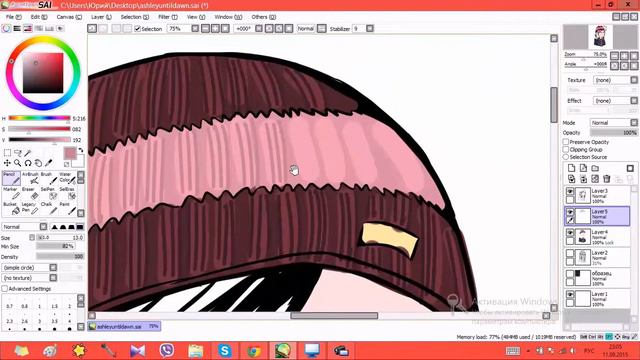Image resolution: width=640 pixels, height=360 pixels.
Task: Select the Chalk tool
Action: click(x=49, y=208)
